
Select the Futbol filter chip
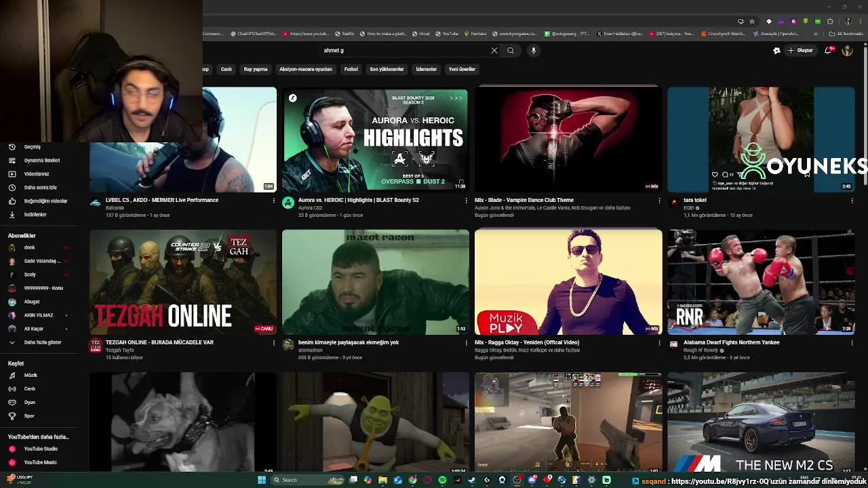(x=351, y=69)
